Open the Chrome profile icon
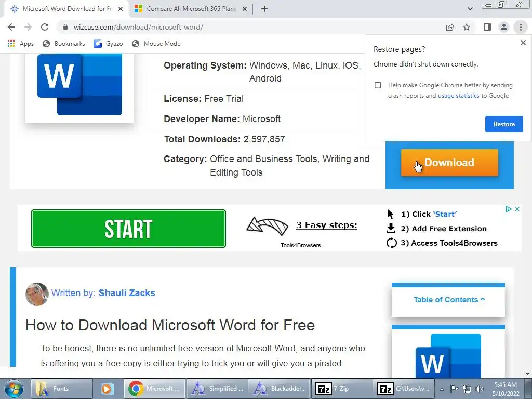 504,27
